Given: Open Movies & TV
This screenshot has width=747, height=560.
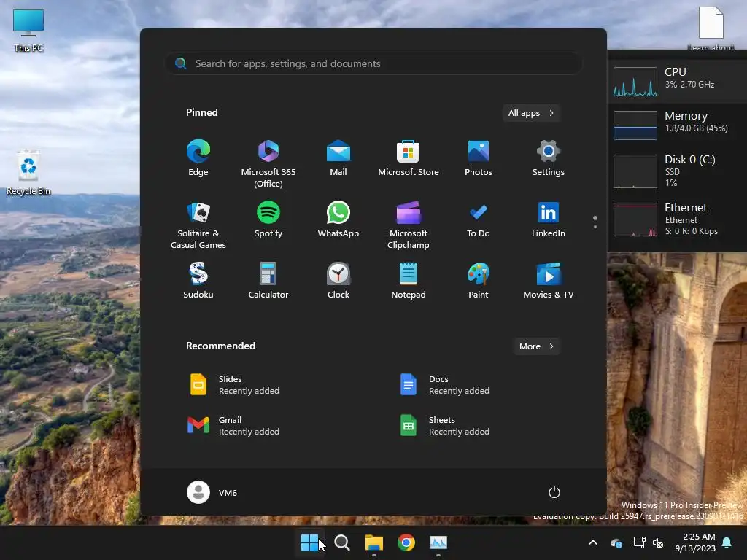Looking at the screenshot, I should pos(549,281).
